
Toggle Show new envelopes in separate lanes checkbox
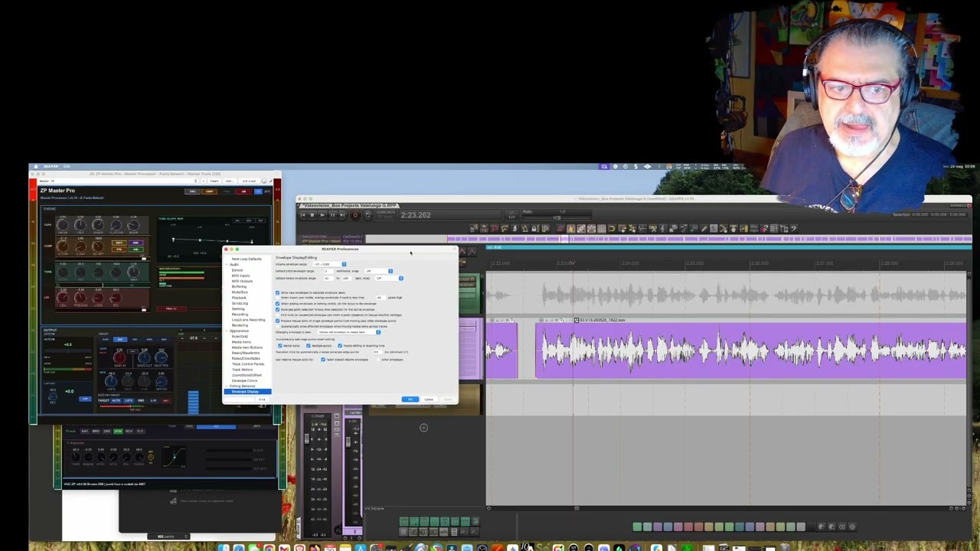277,292
